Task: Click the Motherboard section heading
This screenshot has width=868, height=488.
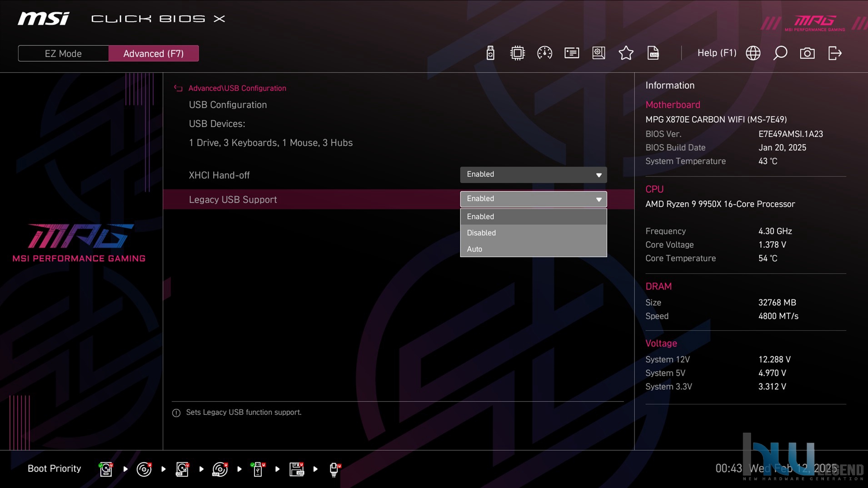Action: [x=673, y=105]
